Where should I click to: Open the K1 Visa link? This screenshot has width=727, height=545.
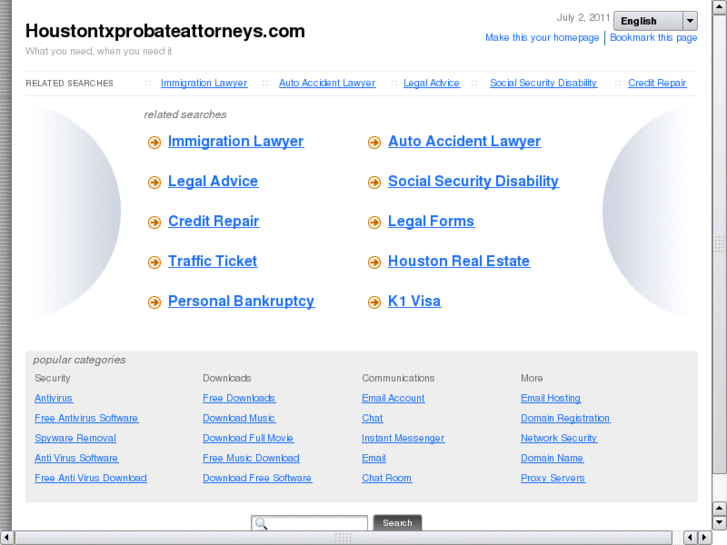(x=414, y=301)
